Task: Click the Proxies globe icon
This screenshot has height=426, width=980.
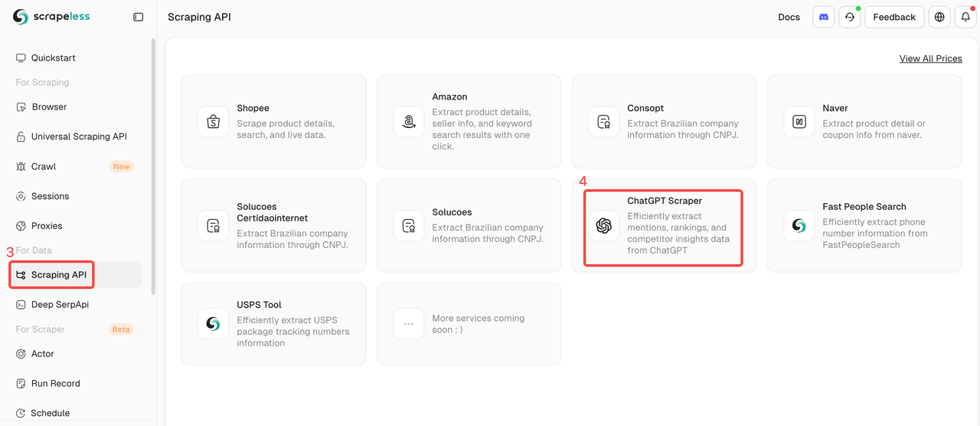Action: (x=21, y=226)
